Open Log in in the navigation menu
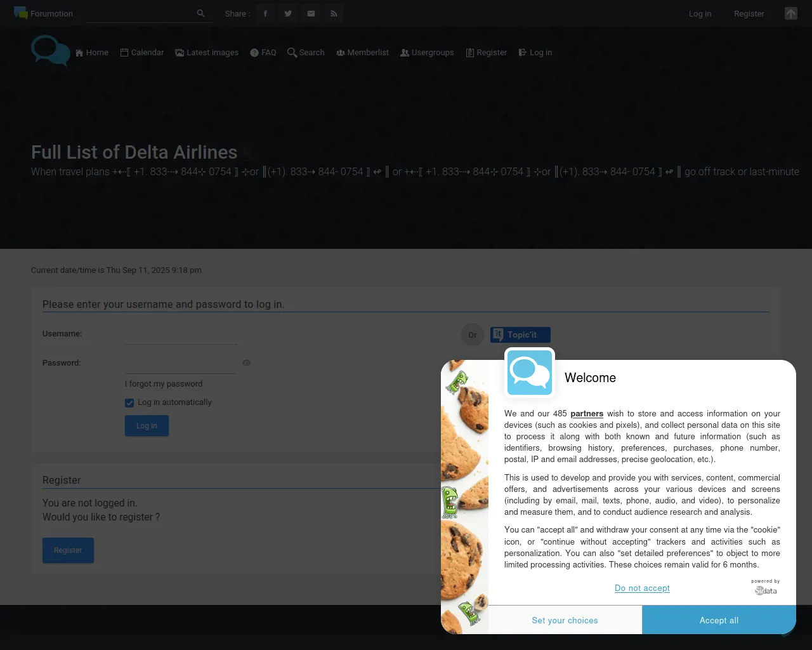Image resolution: width=812 pixels, height=650 pixels. pos(535,53)
